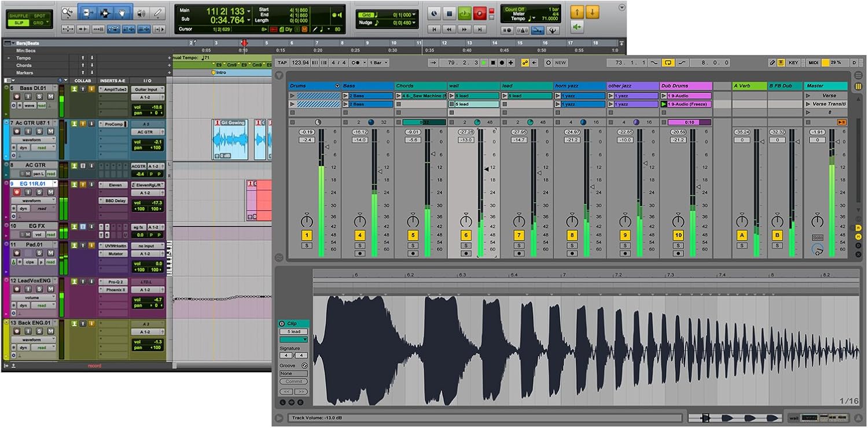Screen dimensions: 868x428
Task: Toggle track activator 6 on wall track
Action: point(466,235)
